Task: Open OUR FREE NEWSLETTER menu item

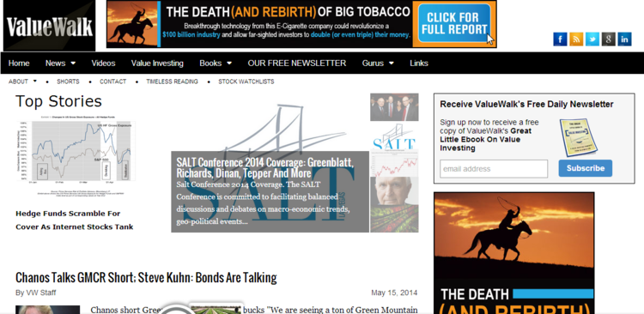Action: click(x=297, y=63)
